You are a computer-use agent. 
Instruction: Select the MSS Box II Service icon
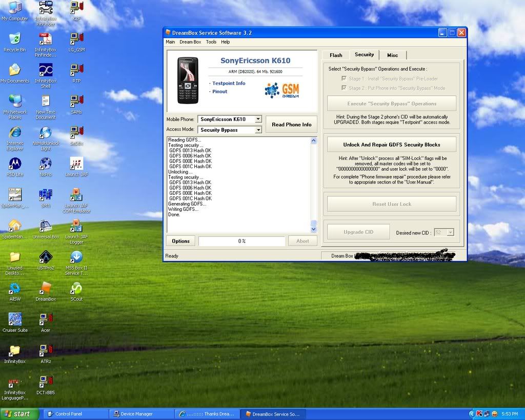coord(77,263)
